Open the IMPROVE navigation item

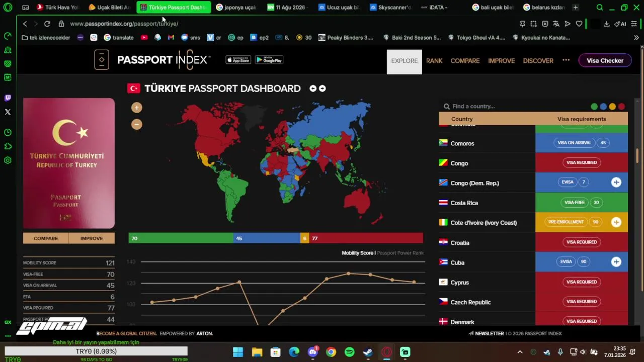[501, 61]
